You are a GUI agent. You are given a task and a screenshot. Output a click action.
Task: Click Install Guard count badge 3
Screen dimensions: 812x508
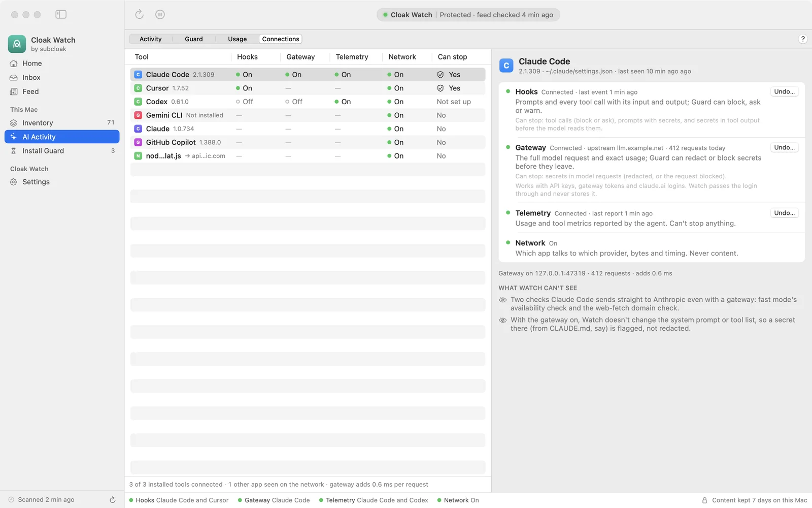pos(113,151)
